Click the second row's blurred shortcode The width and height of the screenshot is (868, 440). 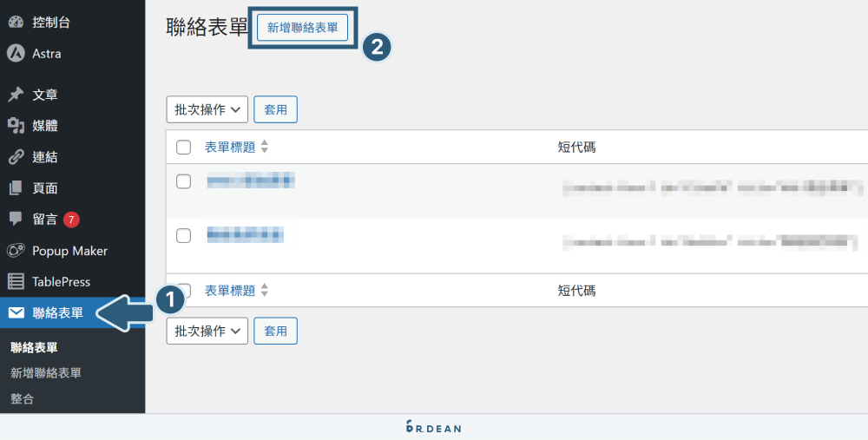(710, 242)
